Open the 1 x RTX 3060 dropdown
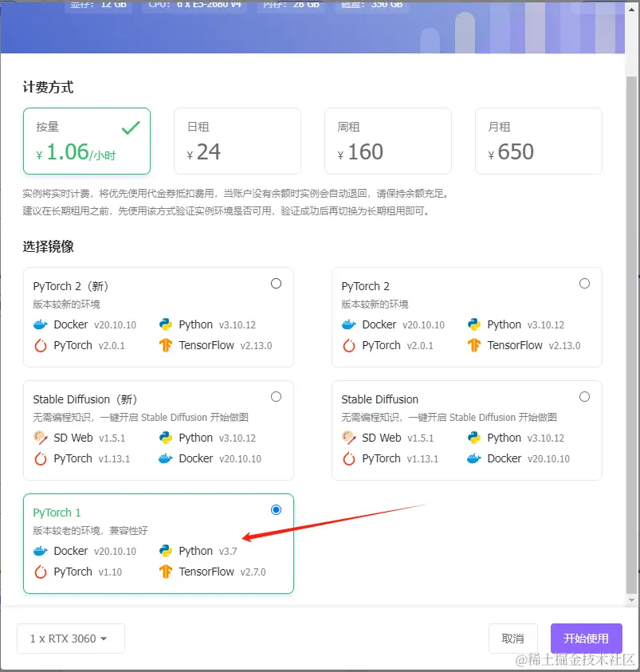Image resolution: width=640 pixels, height=672 pixels. [x=71, y=639]
